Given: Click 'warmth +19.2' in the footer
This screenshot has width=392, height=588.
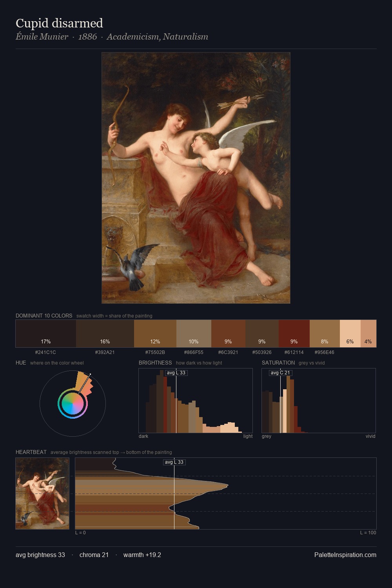Looking at the screenshot, I should [x=142, y=555].
